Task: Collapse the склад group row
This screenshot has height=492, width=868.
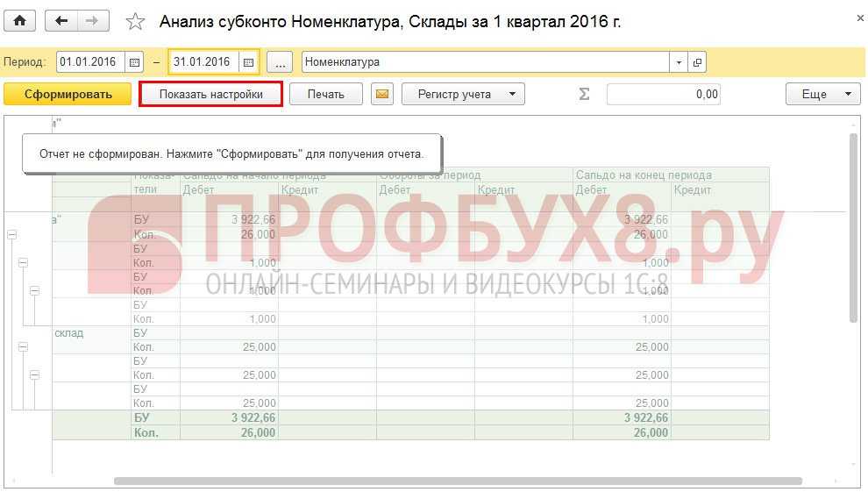Action: coord(24,347)
